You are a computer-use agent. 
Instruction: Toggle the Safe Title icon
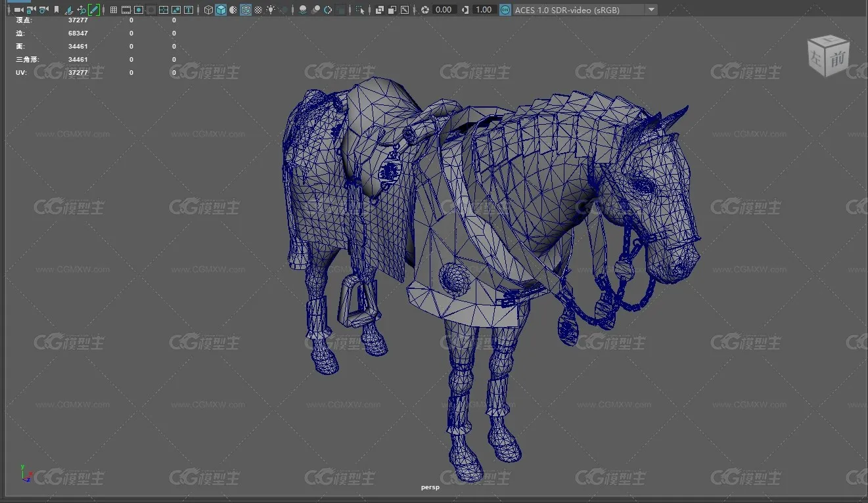pyautogui.click(x=189, y=10)
